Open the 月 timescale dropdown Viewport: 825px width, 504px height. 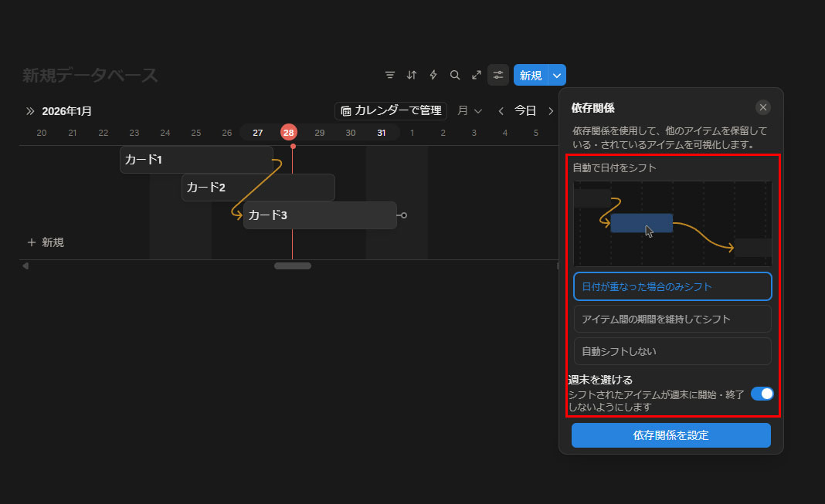click(x=470, y=111)
